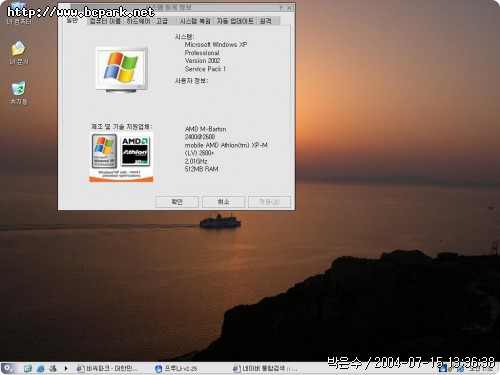Click the dialog help question mark button
This screenshot has height=375, width=500.
coord(281,7)
